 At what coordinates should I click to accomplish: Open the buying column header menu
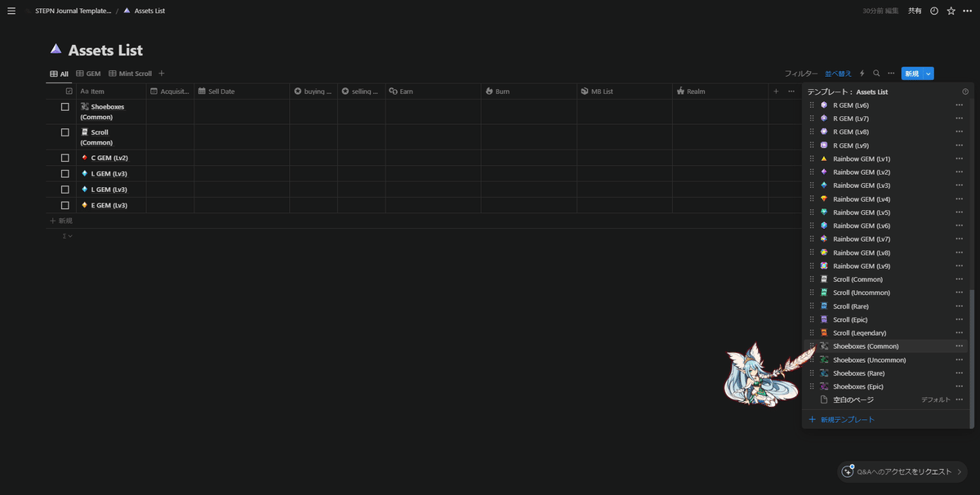[314, 91]
